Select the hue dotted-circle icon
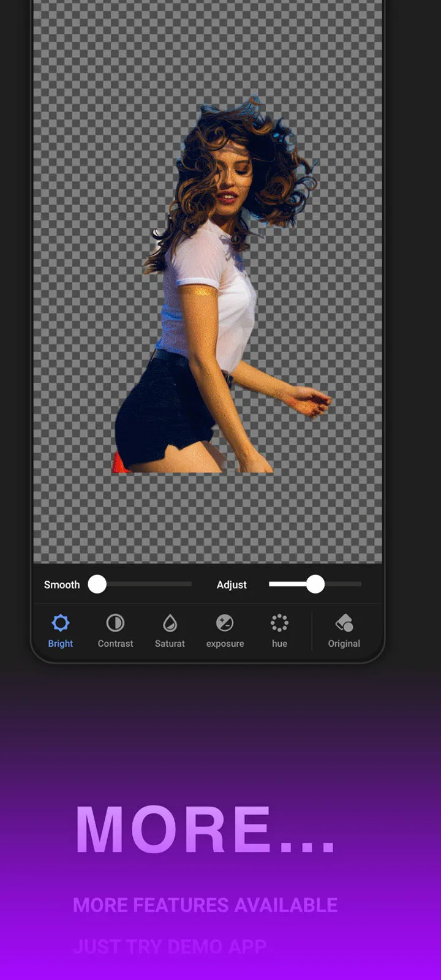The image size is (441, 980). [279, 624]
